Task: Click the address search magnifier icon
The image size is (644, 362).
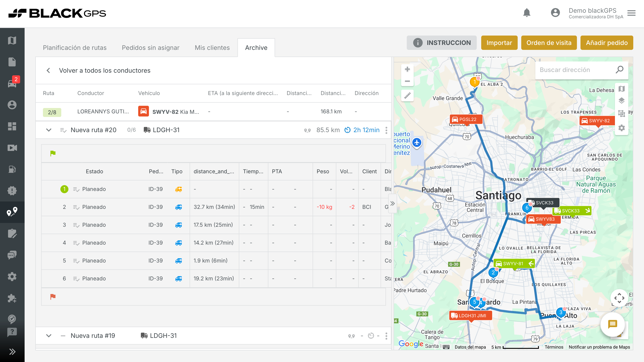Action: pos(619,70)
